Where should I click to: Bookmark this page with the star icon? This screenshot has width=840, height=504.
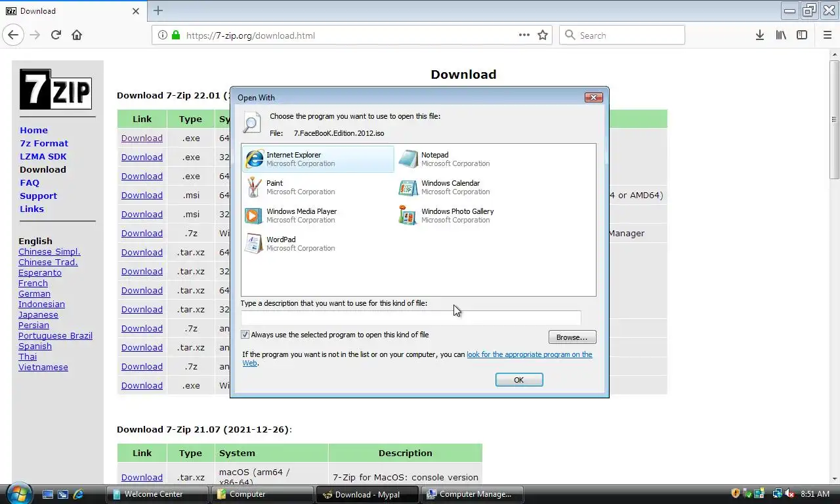coord(543,35)
